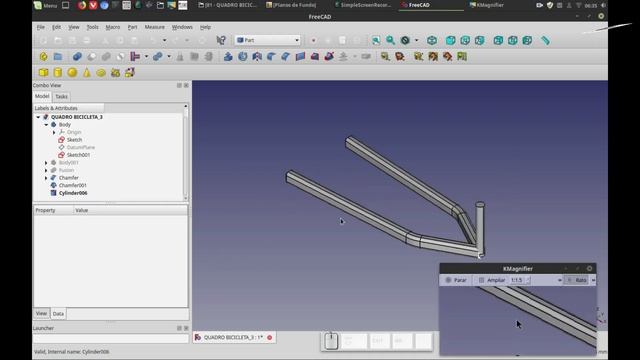Image resolution: width=640 pixels, height=360 pixels.
Task: Click the blue folder Create group icon
Action: [58, 56]
